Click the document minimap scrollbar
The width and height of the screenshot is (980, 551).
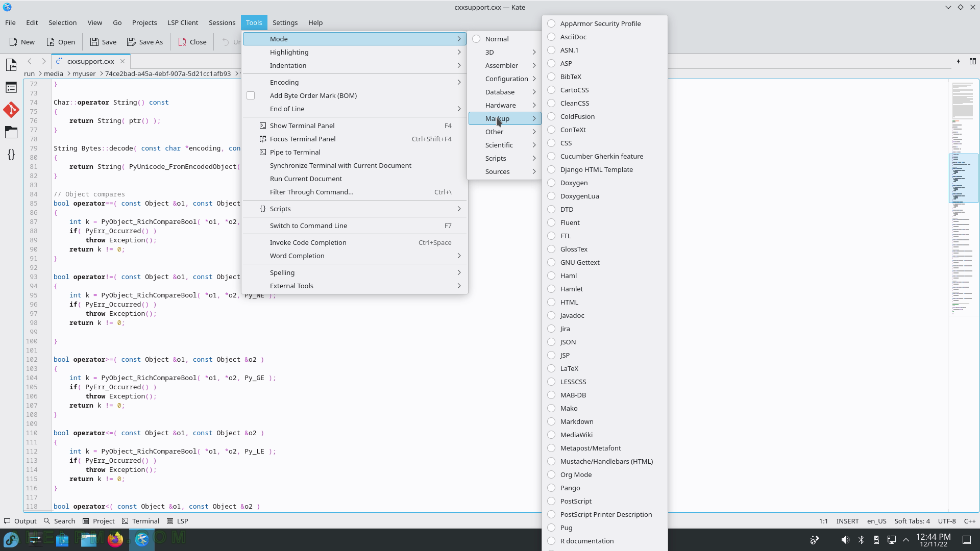(x=963, y=296)
